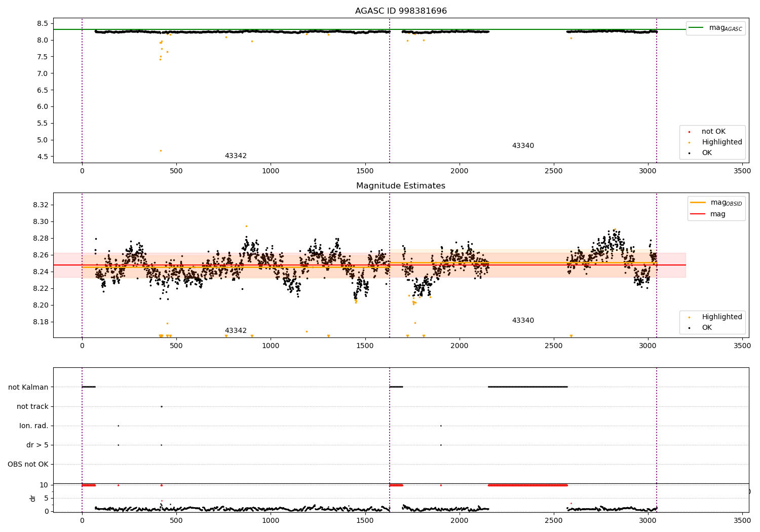Click the red 'mag' legend entry in middle plot
This screenshot has height=532, width=760.
[x=717, y=214]
